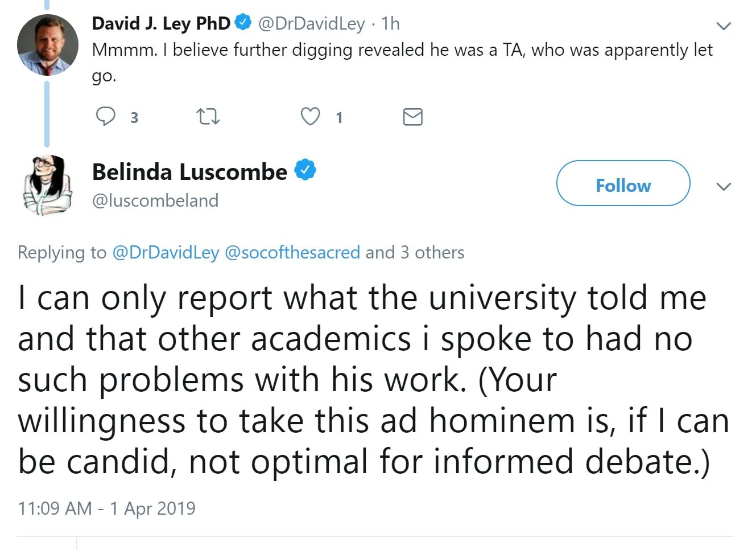
Task: Expand the options chevron on David Ley's tweet
Action: click(723, 26)
